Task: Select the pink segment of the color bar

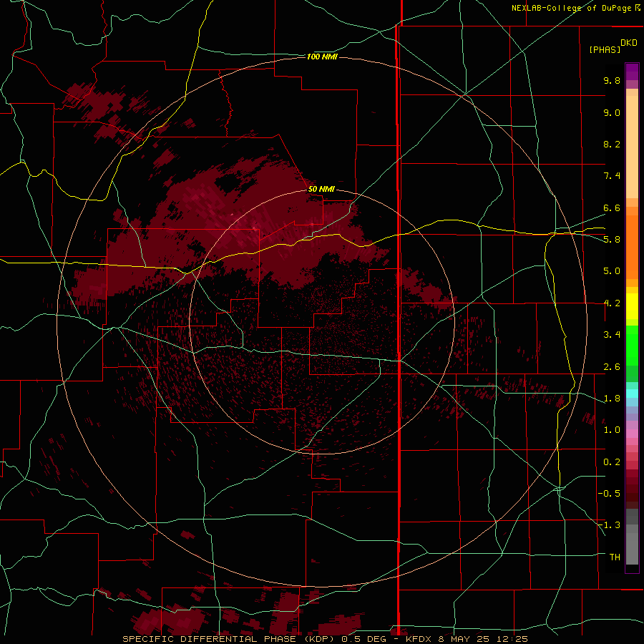Action: click(x=632, y=434)
